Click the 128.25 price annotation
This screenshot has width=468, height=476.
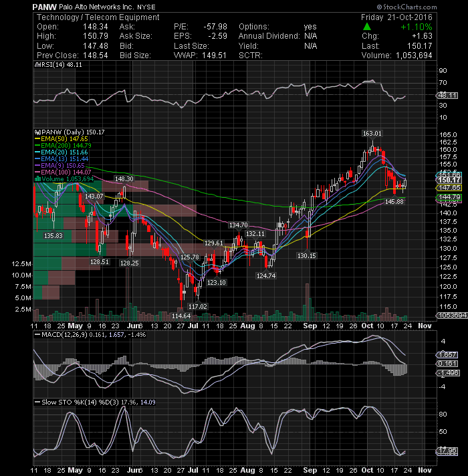[129, 263]
